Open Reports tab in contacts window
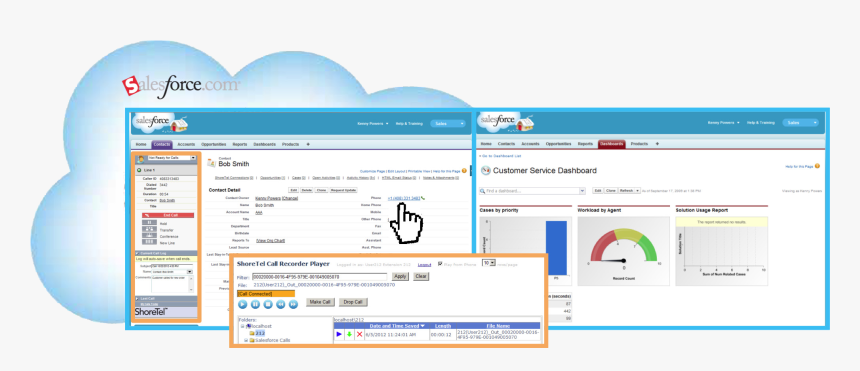The width and height of the screenshot is (860, 371). [240, 144]
